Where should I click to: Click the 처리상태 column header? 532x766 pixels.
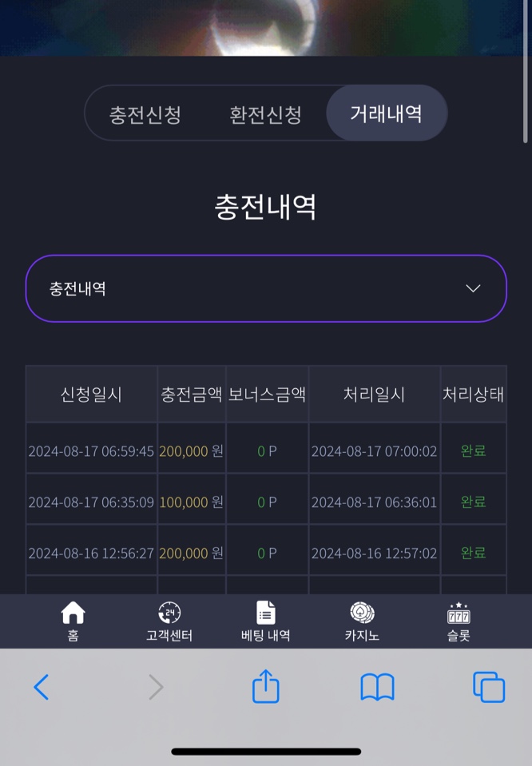click(473, 394)
